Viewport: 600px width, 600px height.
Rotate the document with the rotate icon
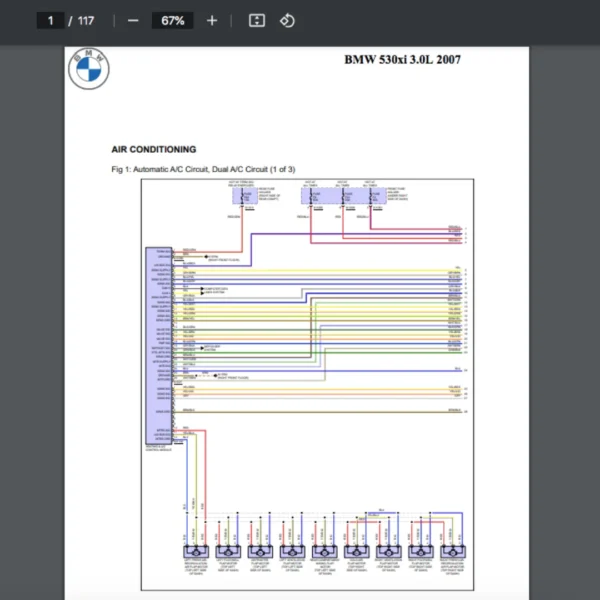pos(287,21)
